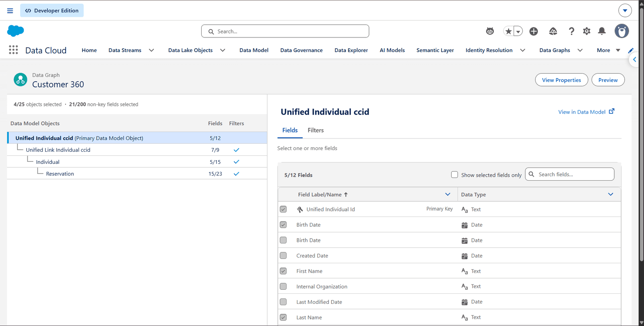Open the Data Type column menu chevron

click(x=611, y=194)
